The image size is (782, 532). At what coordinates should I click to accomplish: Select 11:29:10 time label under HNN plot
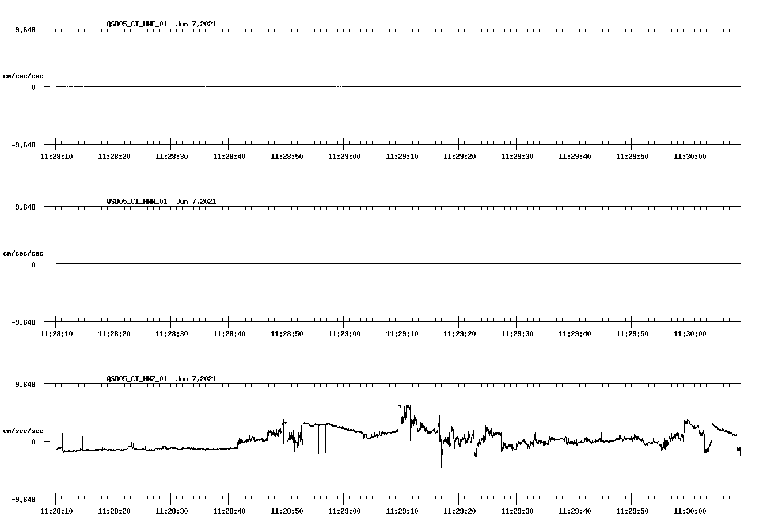[x=402, y=334]
